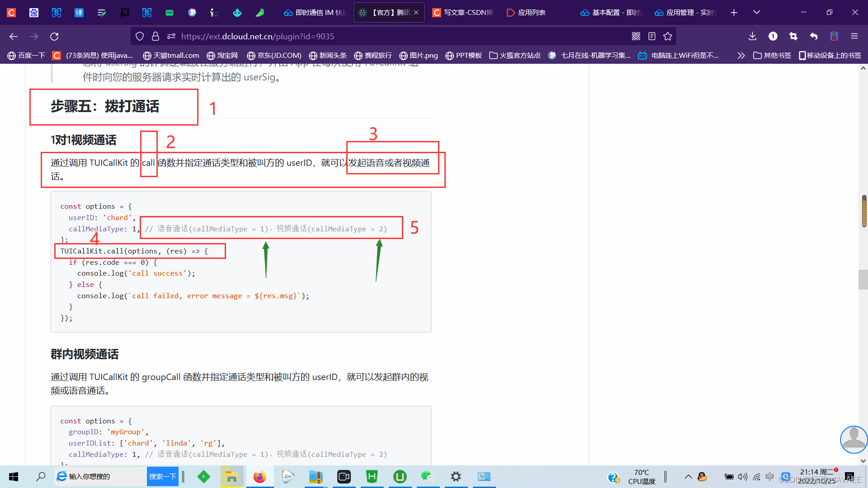Open the pinned green JSON tab

(170, 13)
